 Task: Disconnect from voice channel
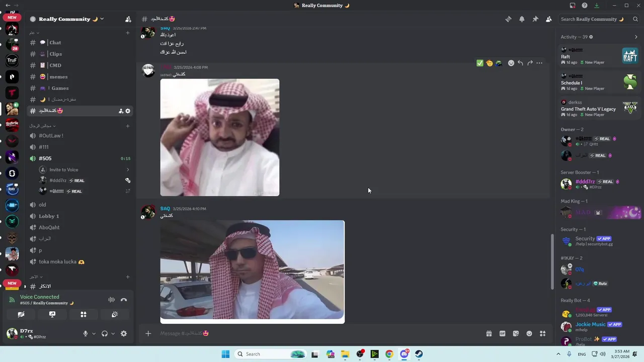[124, 300]
